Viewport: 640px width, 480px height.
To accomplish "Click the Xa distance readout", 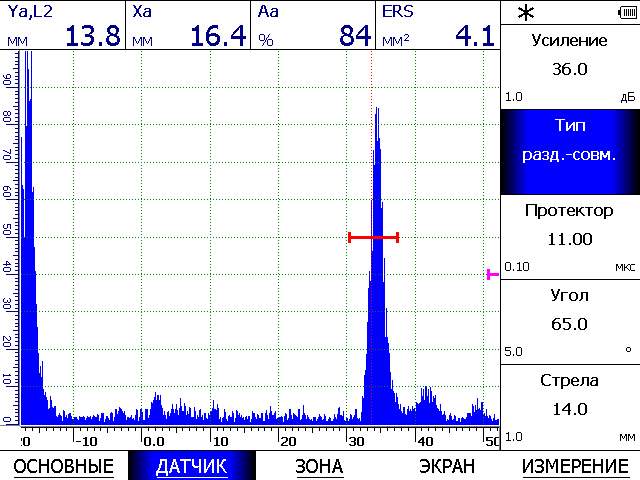I will (x=188, y=26).
